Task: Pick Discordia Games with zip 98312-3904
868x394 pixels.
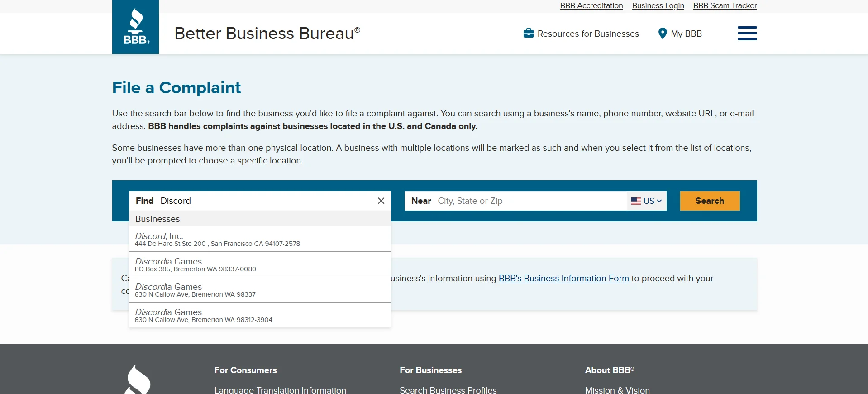Action: point(260,315)
